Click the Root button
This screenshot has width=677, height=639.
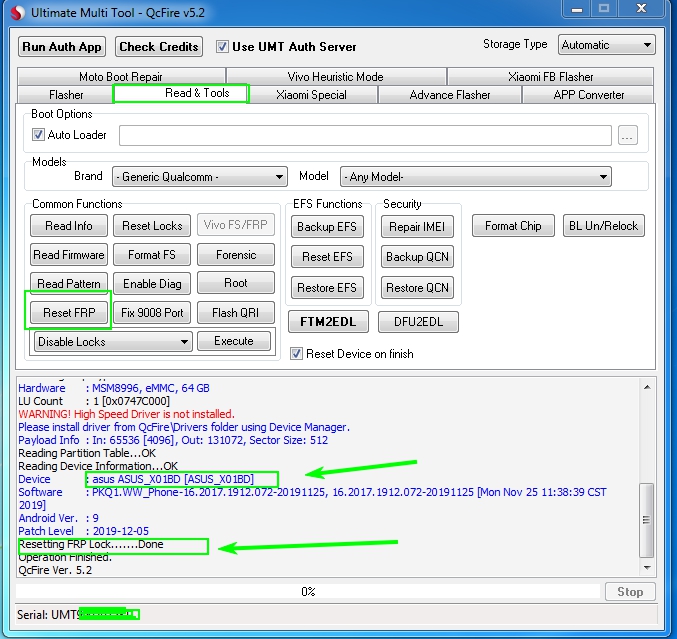point(236,283)
